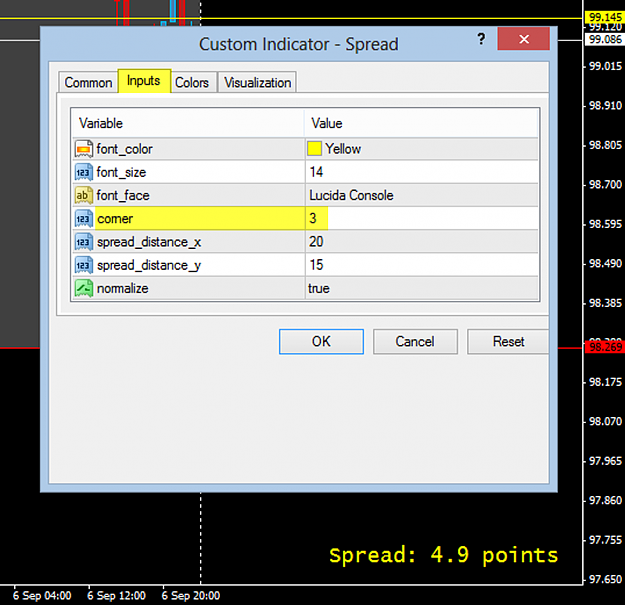625x605 pixels.
Task: Switch to the Common tab
Action: click(x=88, y=82)
